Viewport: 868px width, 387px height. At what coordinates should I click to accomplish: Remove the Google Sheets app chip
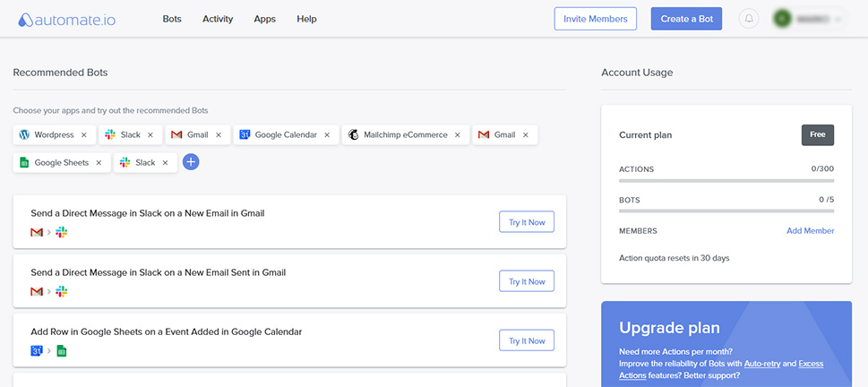[x=99, y=163]
